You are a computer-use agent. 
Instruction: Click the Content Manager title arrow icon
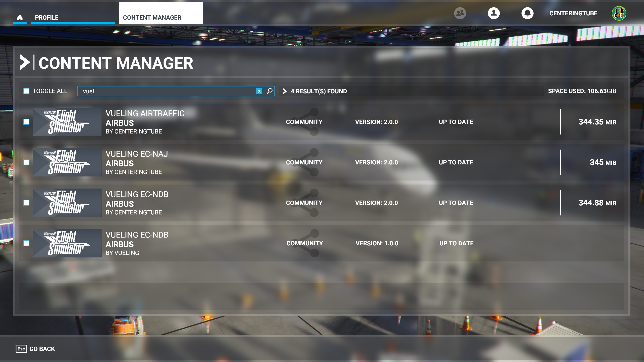pyautogui.click(x=25, y=62)
